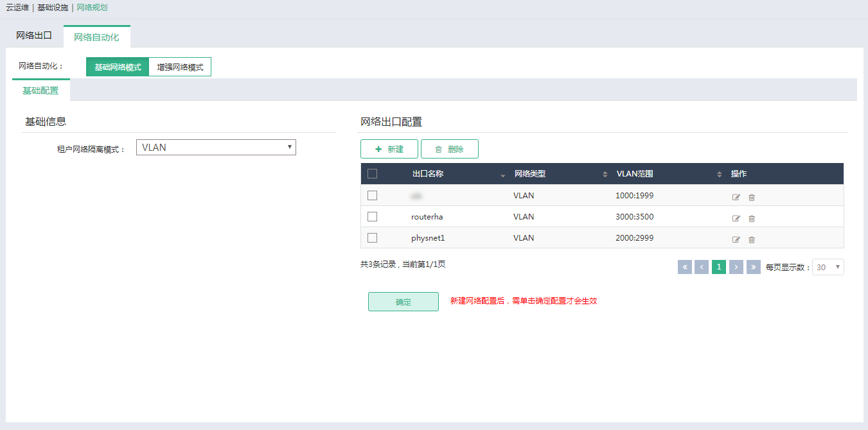Switch to the 网络出口 tab
Image resolution: width=868 pixels, height=430 pixels.
point(34,36)
